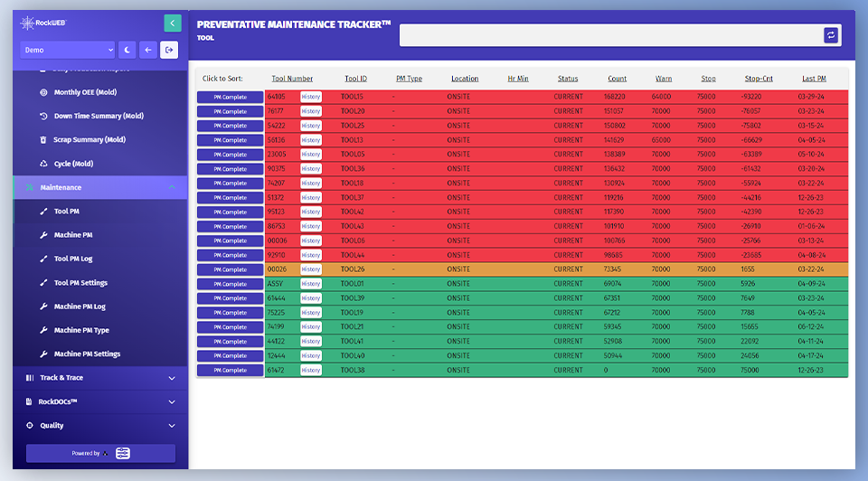Click PM Complete for TOOL39 row
Screen dimensions: 868x481
tap(231, 298)
